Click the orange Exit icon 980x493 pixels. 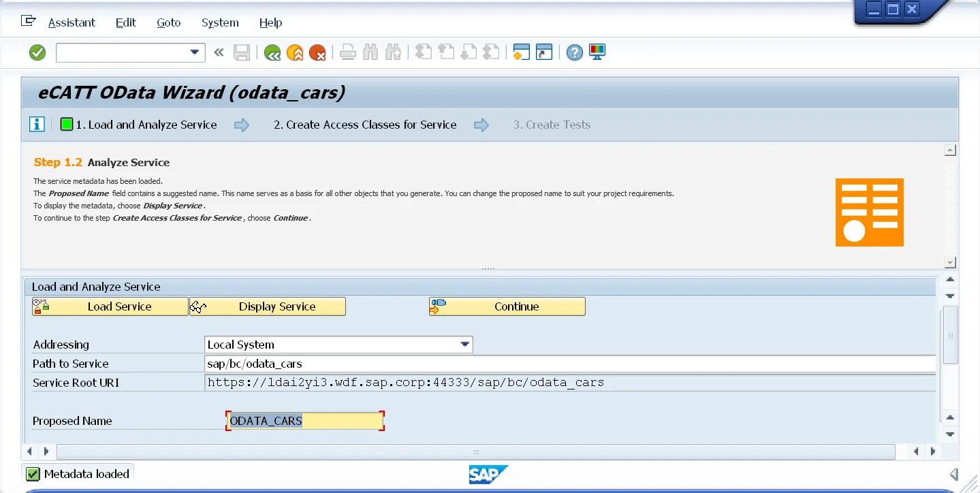(295, 52)
